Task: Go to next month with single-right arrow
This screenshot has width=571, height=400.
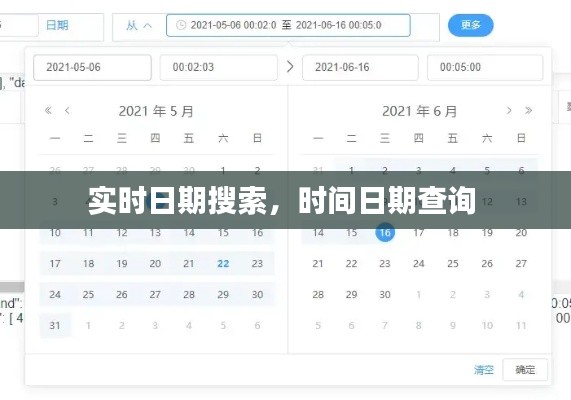Action: (509, 110)
